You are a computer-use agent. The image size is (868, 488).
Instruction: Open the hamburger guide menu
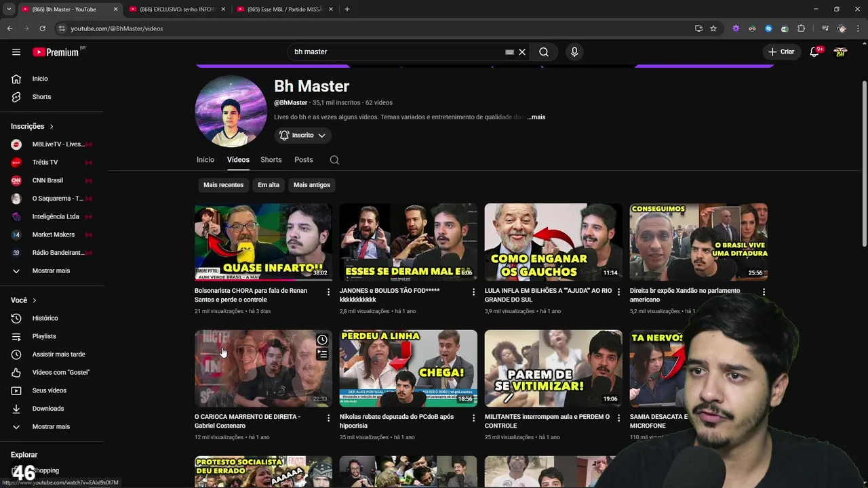coord(16,52)
